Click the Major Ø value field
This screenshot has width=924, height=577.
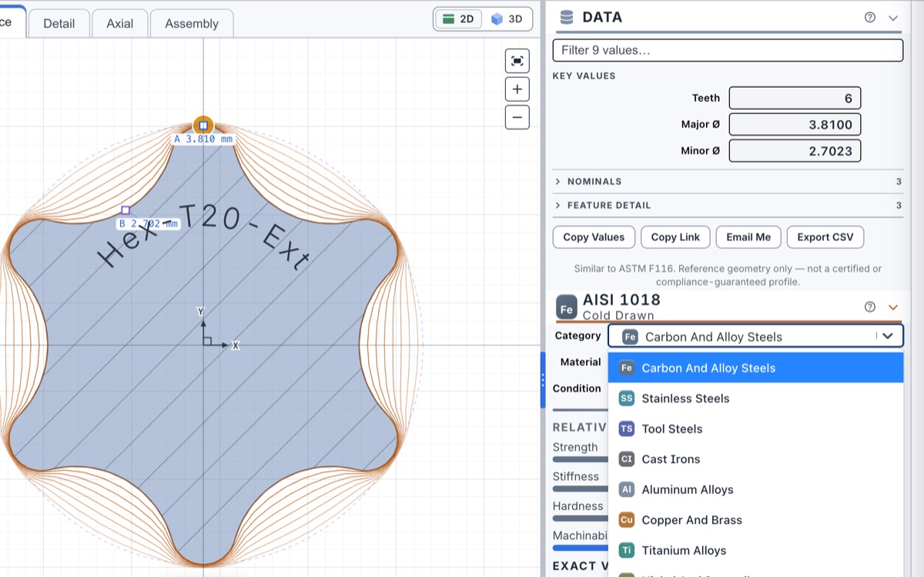[x=795, y=125]
